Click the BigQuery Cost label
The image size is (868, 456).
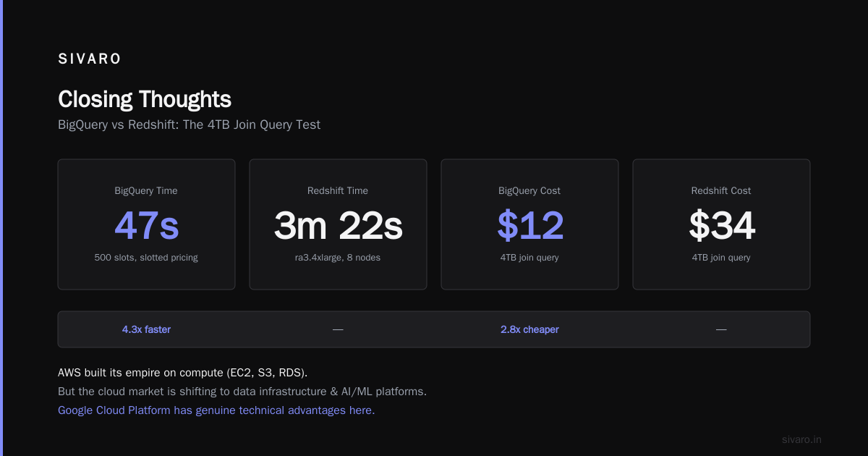[x=529, y=191]
